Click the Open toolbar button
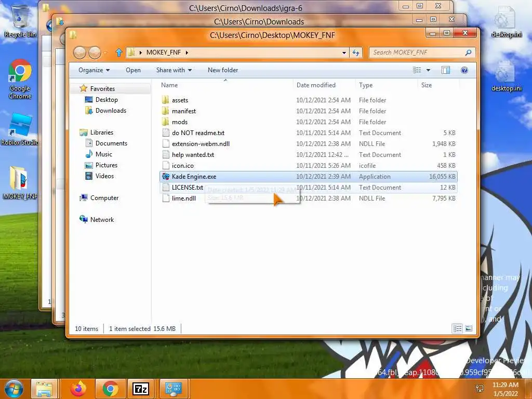Screen dimensions: 532x399 [x=133, y=70]
